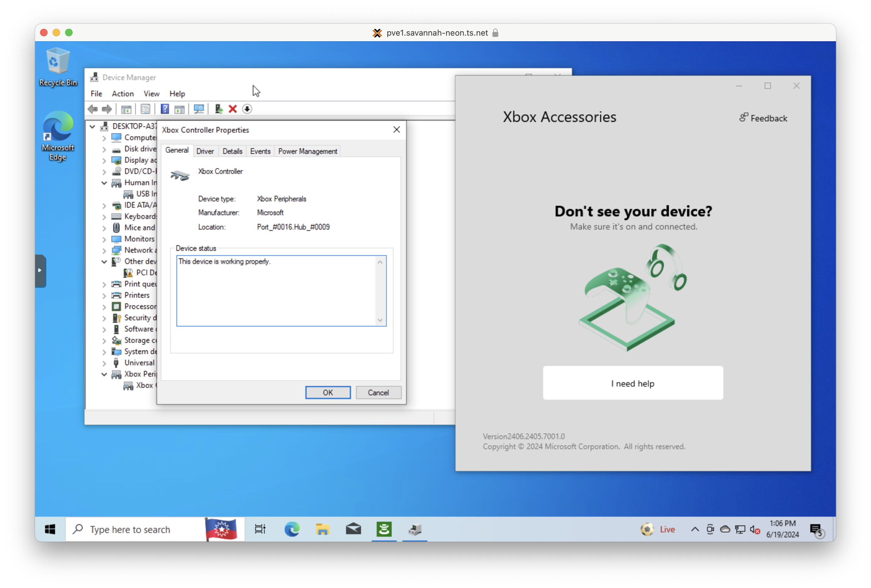Switch to the Events tab

pos(261,151)
